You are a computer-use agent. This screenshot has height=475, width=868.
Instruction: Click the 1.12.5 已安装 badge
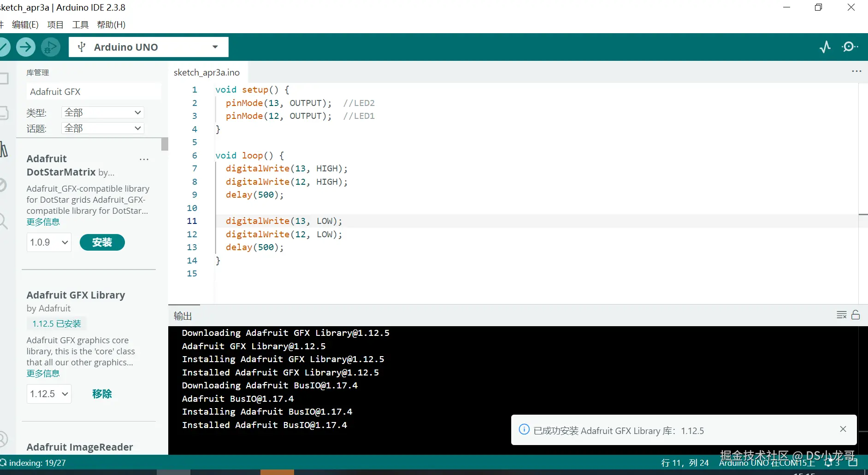[x=57, y=324]
